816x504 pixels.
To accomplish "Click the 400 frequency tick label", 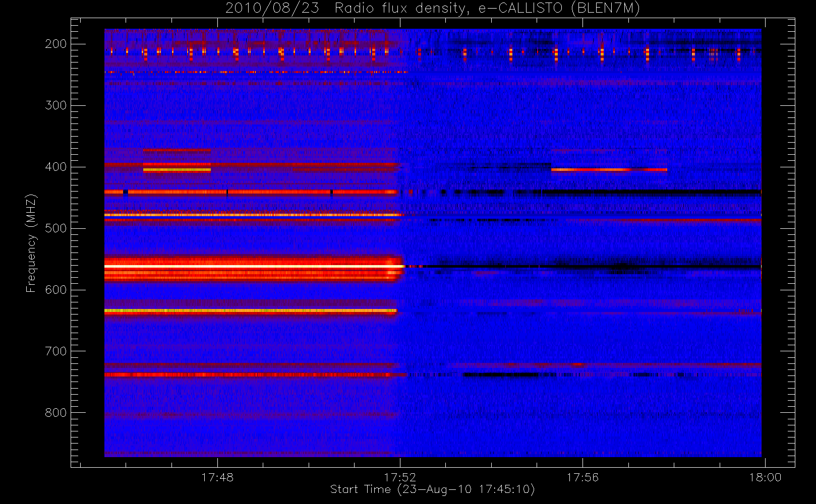I will (x=55, y=167).
